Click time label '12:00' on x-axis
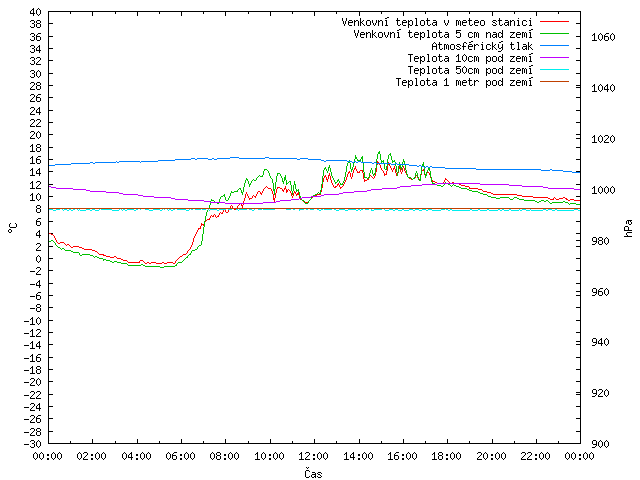Image resolution: width=640 pixels, height=480 pixels. pos(313,456)
